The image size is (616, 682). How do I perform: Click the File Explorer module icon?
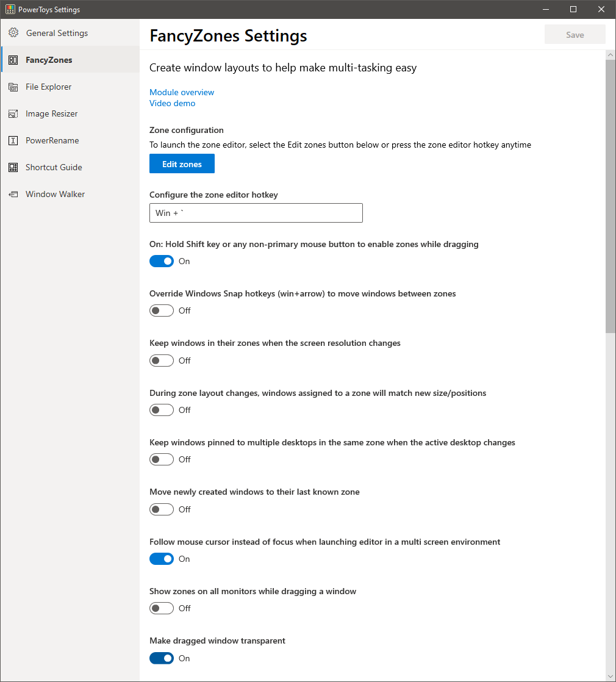pyautogui.click(x=13, y=86)
